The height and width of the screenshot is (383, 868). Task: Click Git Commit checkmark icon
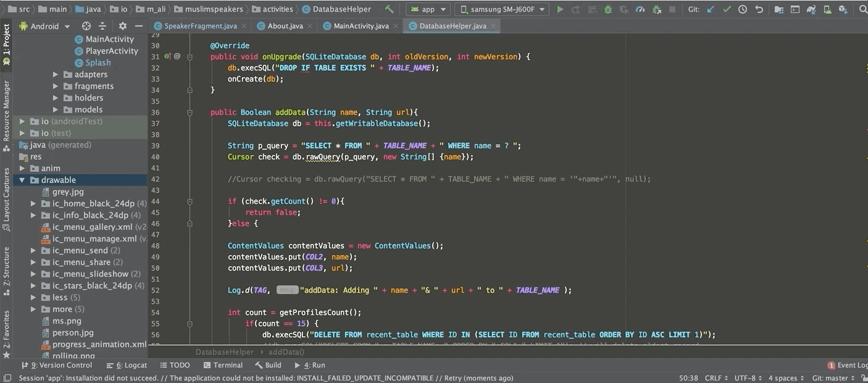coord(727,9)
